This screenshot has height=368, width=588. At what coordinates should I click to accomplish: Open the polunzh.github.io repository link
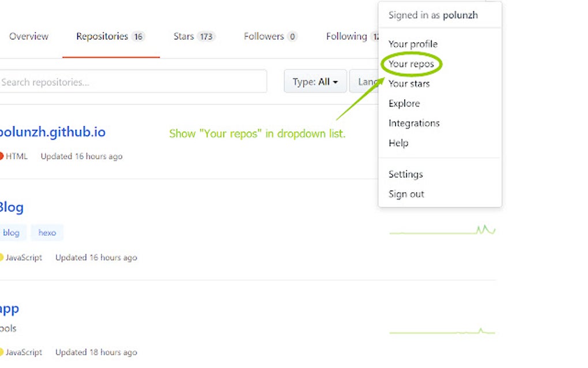(x=52, y=132)
